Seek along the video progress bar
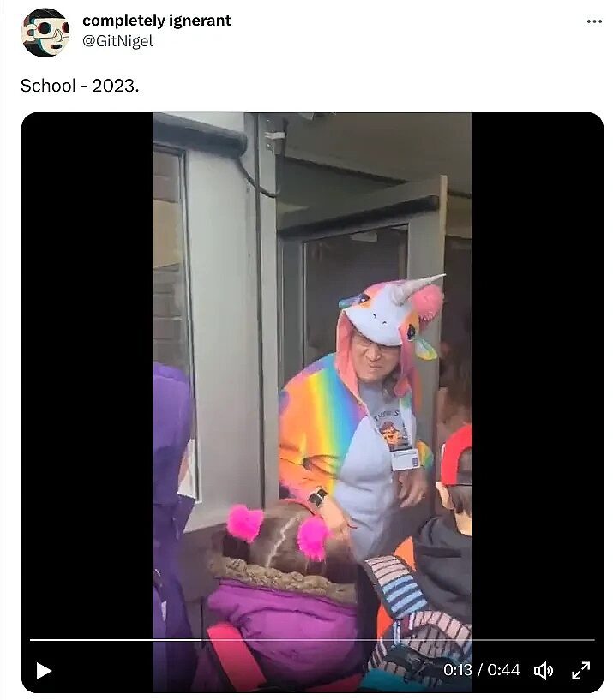 click(x=312, y=640)
